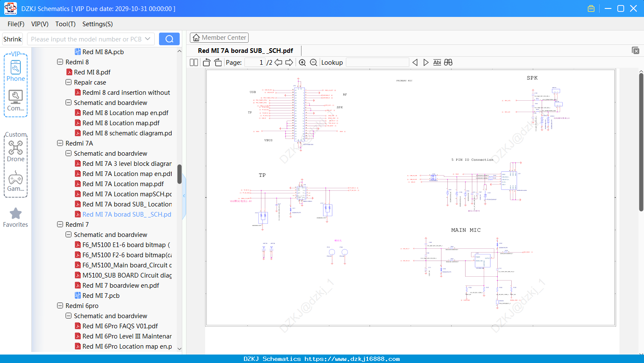Click the DZKJ Schematics app logo
The width and height of the screenshot is (644, 363).
tap(10, 8)
